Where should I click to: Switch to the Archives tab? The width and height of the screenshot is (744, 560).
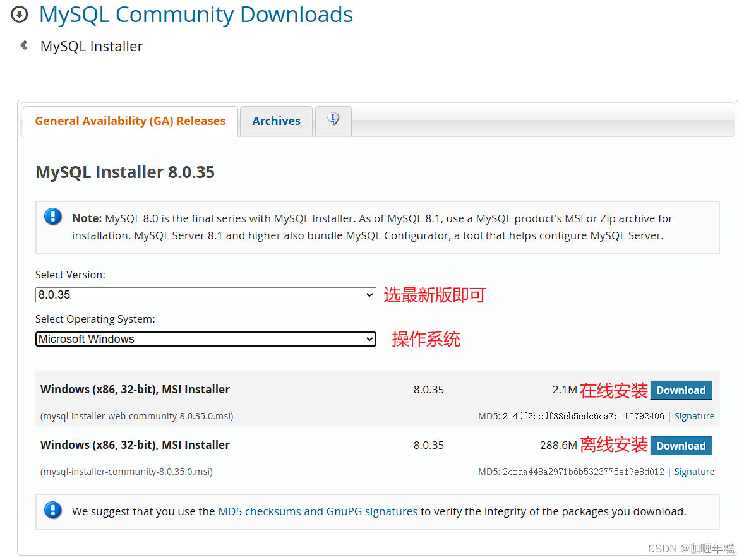point(276,121)
